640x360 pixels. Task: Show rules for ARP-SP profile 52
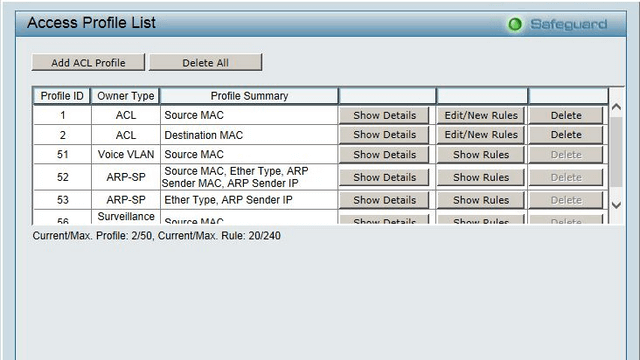click(x=481, y=178)
